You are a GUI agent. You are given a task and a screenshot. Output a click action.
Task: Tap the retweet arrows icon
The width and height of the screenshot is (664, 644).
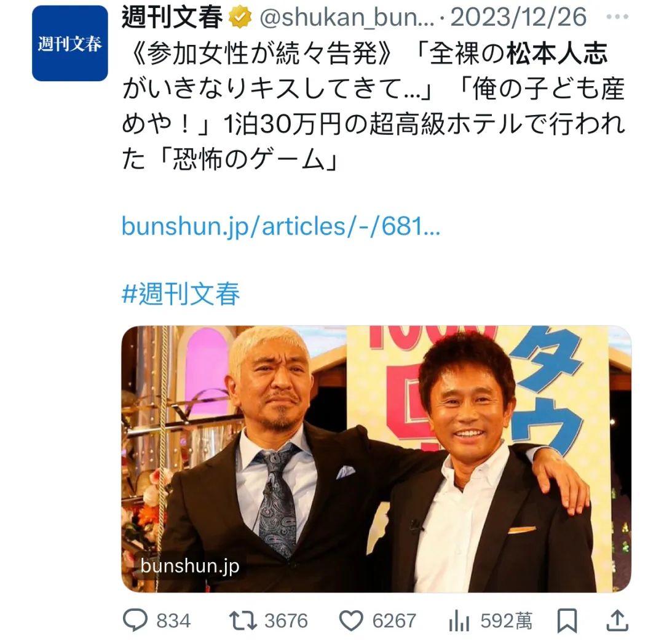point(243,621)
